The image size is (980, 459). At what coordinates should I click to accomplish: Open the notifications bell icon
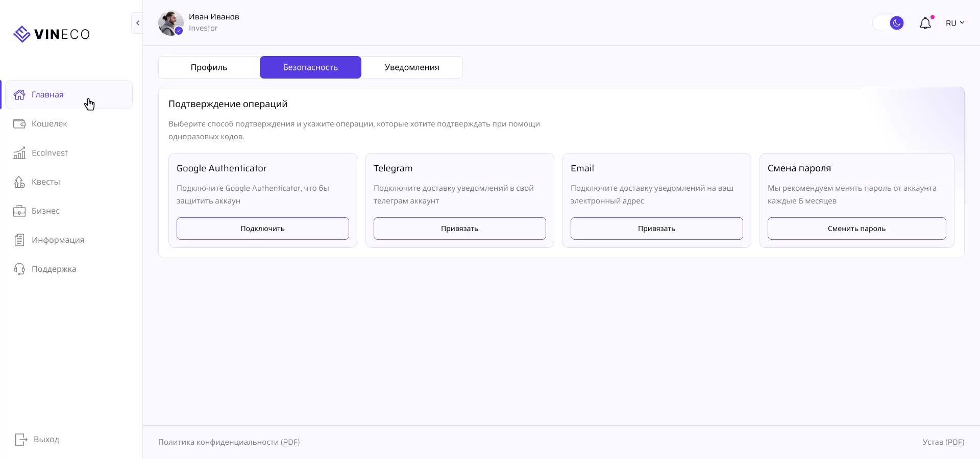point(925,23)
